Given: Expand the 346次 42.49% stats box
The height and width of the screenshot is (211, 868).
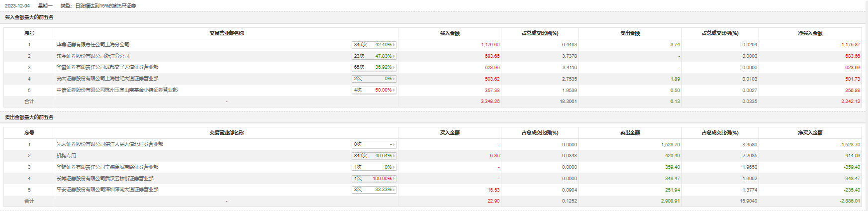Looking at the screenshot, I should coord(374,45).
